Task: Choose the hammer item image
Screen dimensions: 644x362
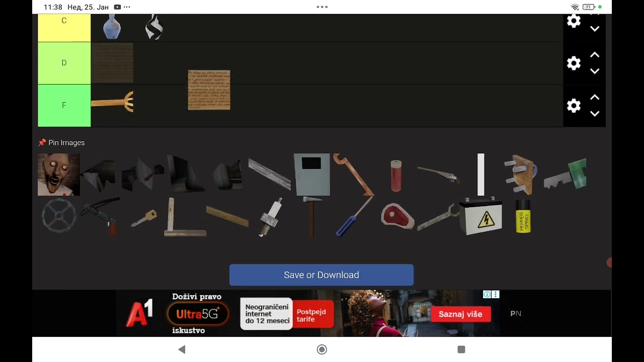Action: (311, 217)
